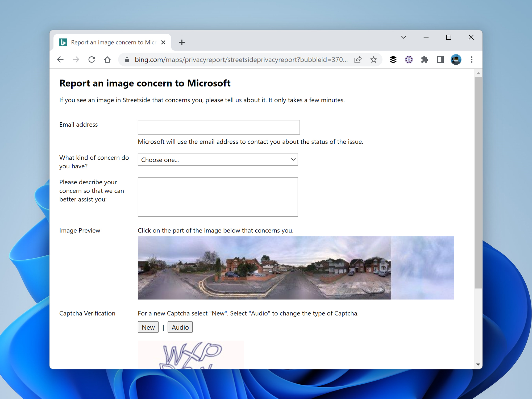Toggle the browser side panel icon

[x=440, y=60]
